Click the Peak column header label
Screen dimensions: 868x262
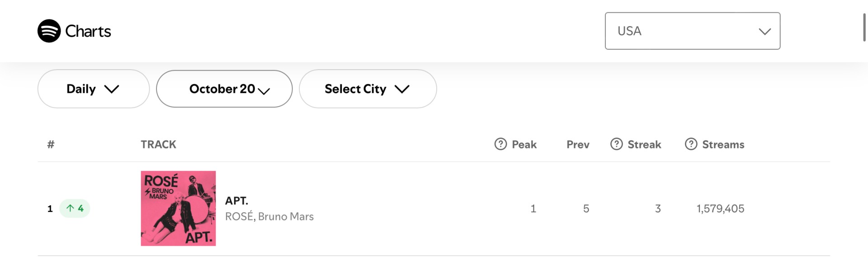524,144
